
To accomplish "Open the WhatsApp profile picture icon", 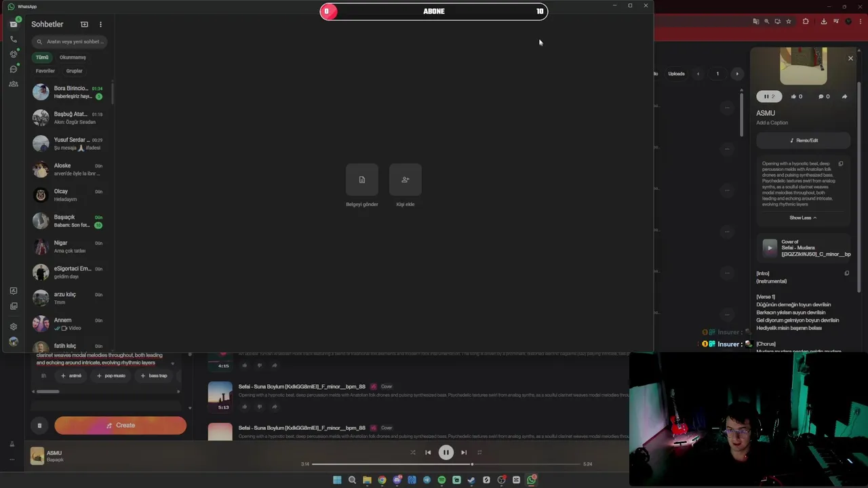I will [13, 342].
